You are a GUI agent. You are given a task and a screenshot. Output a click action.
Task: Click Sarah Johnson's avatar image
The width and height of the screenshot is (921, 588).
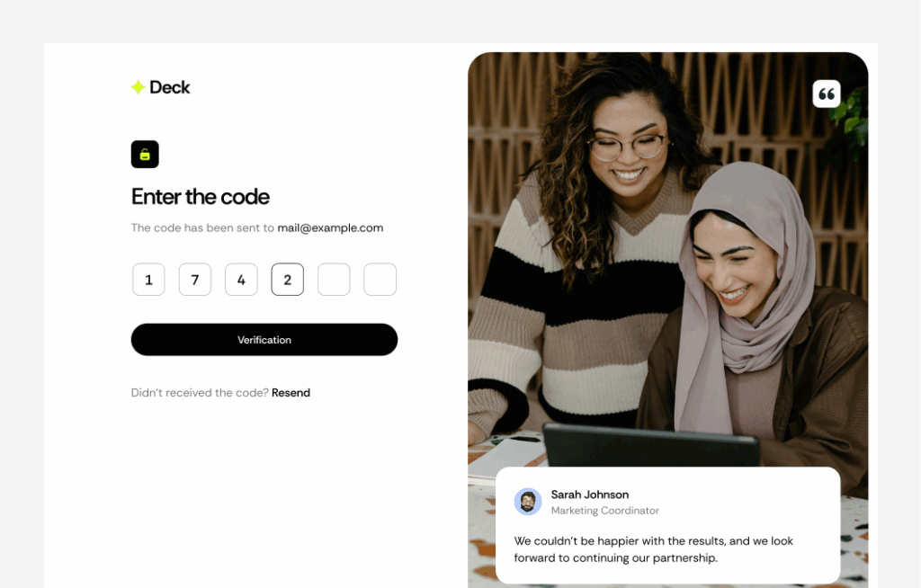coord(527,502)
